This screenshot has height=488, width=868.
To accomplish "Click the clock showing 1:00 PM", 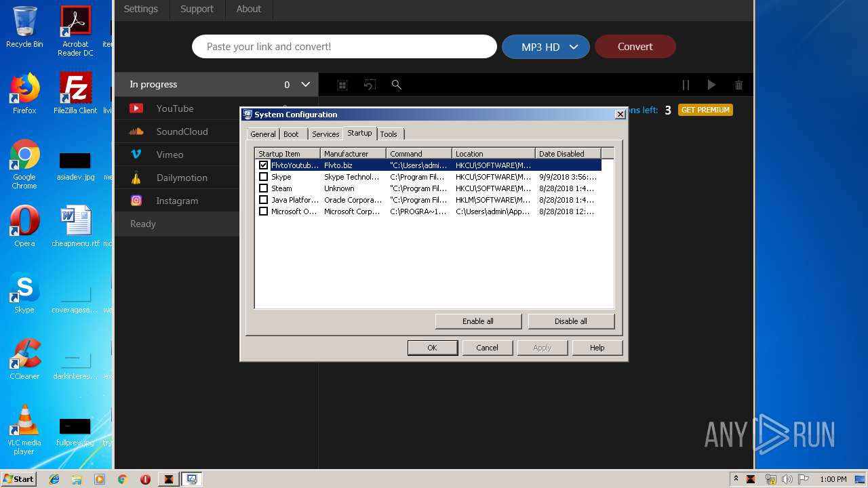I will pyautogui.click(x=833, y=479).
